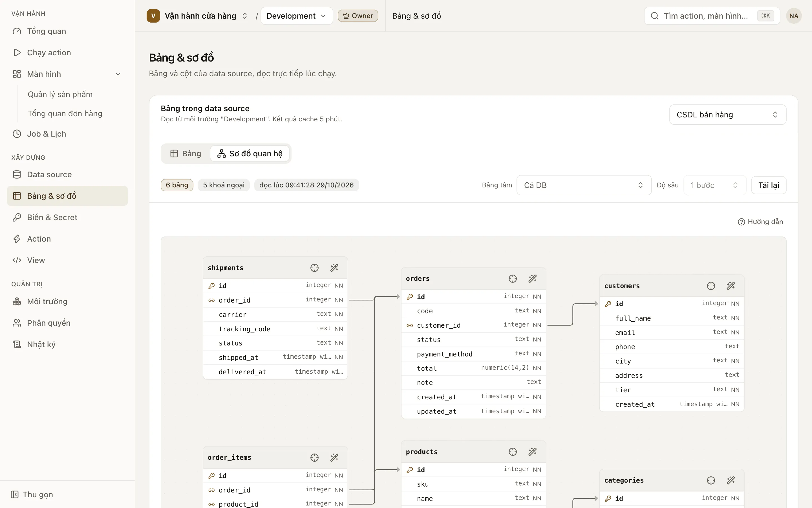Screen dimensions: 812x508
Task: Click the magic wand icon on shipments
Action: [334, 268]
